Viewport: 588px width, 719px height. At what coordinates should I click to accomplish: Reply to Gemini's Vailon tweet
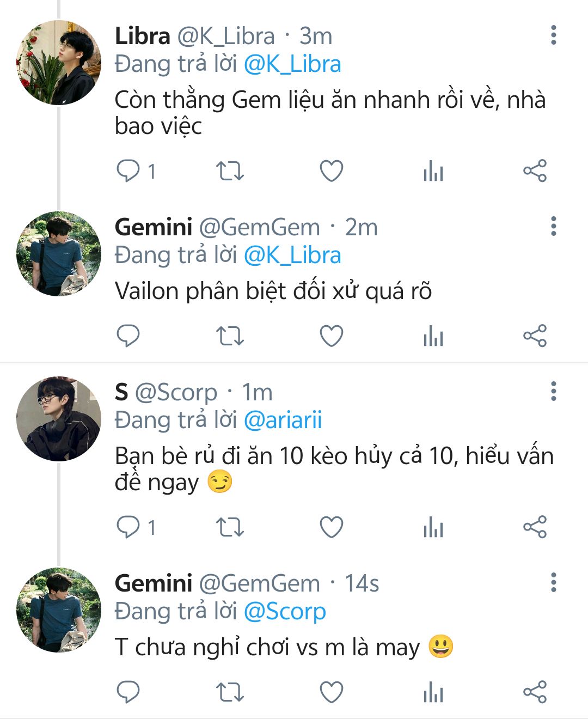tap(128, 336)
